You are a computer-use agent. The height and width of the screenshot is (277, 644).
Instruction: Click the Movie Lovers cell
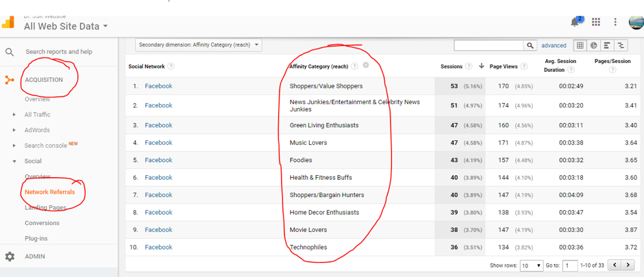point(308,230)
